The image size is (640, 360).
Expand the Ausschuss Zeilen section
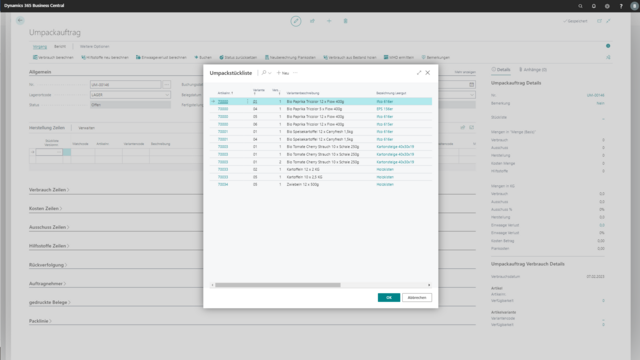point(49,227)
